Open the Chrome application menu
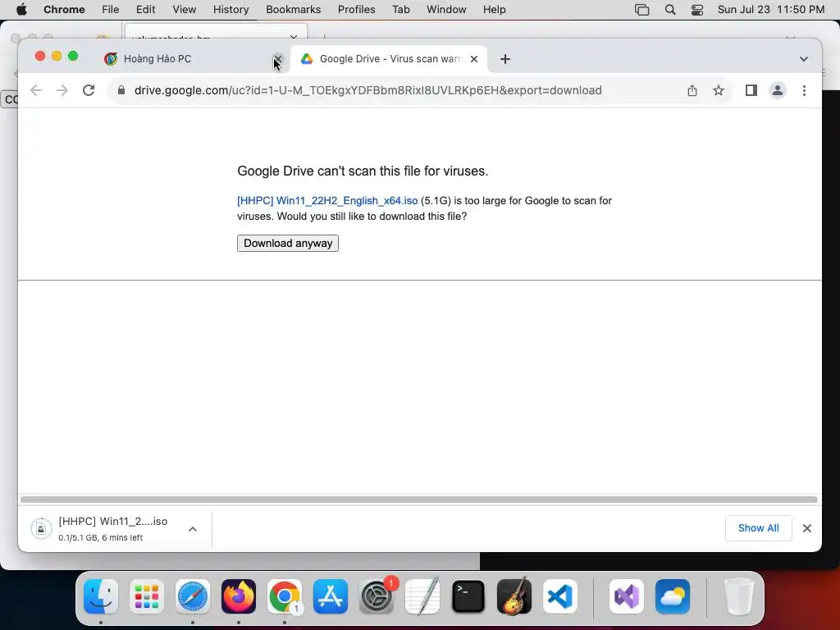The height and width of the screenshot is (630, 840). (64, 10)
